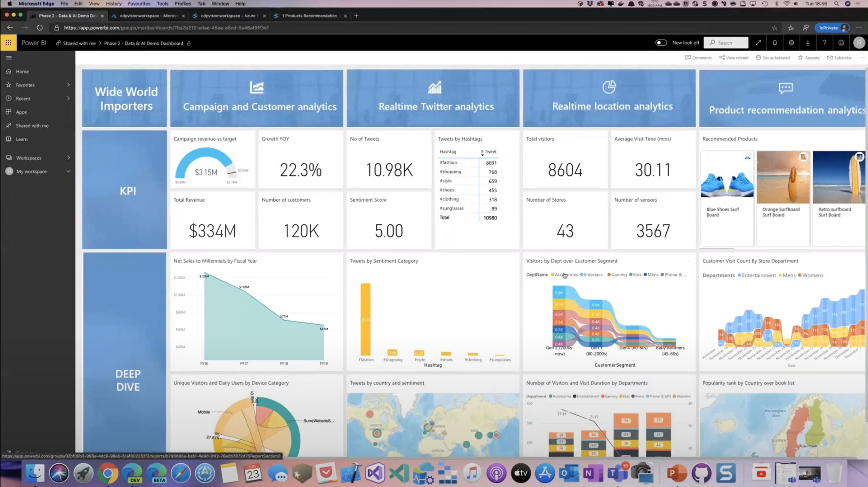Click the feedback smiley face icon
This screenshot has width=868, height=487.
click(841, 43)
